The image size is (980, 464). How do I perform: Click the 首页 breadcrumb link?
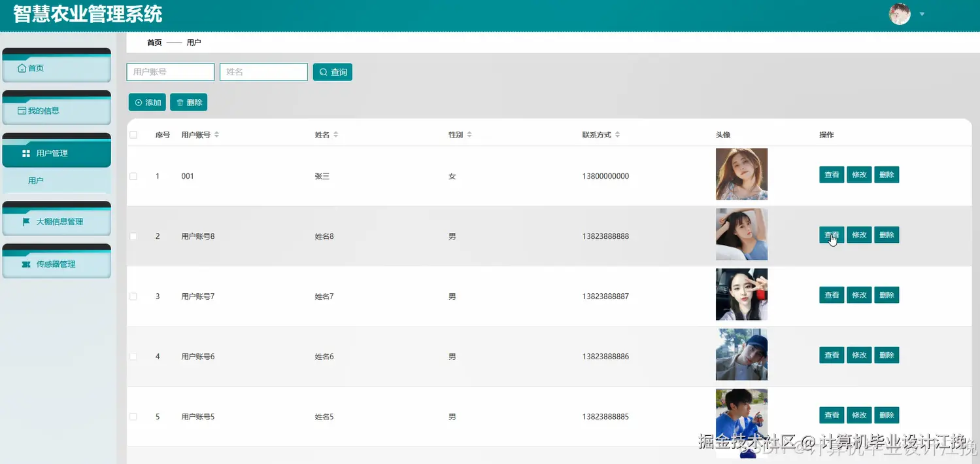tap(154, 43)
